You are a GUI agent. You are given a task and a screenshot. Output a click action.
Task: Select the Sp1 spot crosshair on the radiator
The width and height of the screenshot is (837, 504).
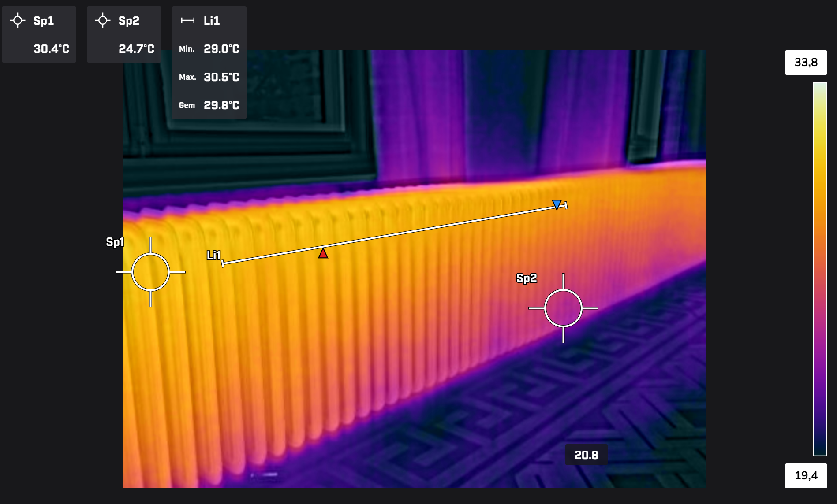tap(151, 272)
